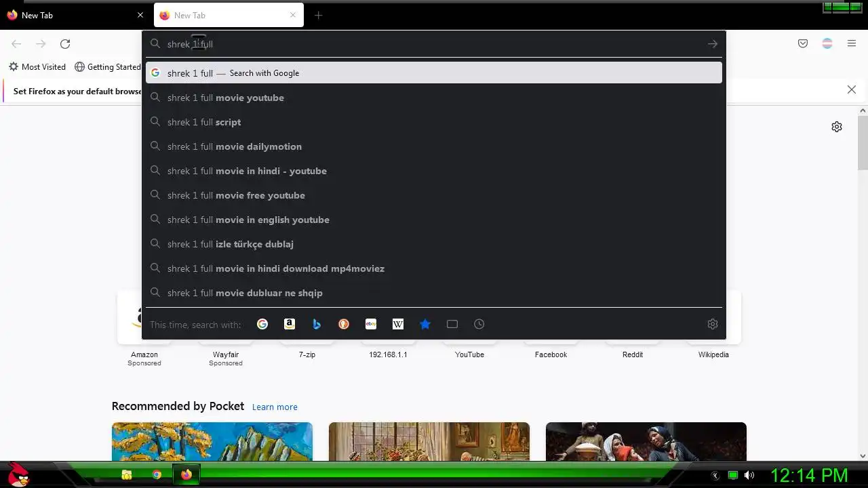Image resolution: width=868 pixels, height=488 pixels.
Task: Select 'shrek 1 full — Search with Google'
Action: 434,73
